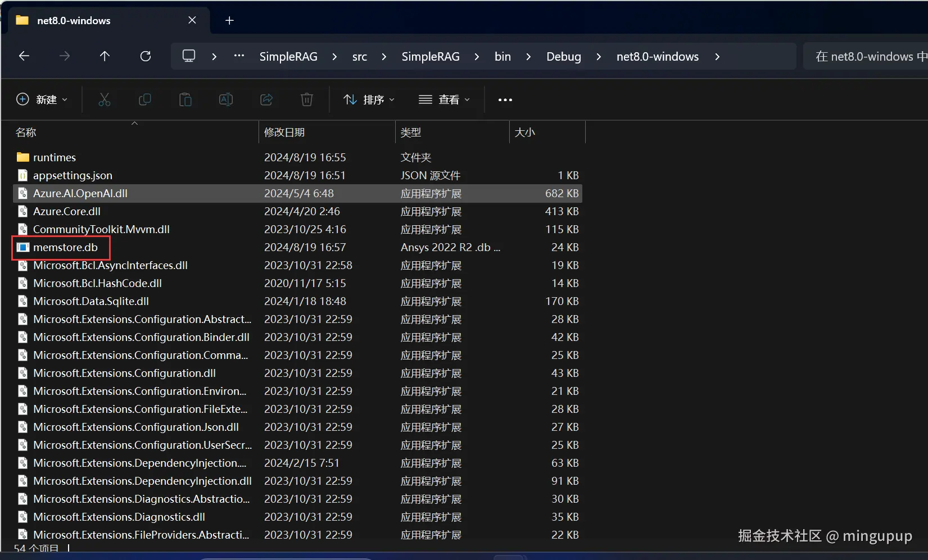Screen dimensions: 928x560
Task: Go up one folder level
Action: coord(105,56)
